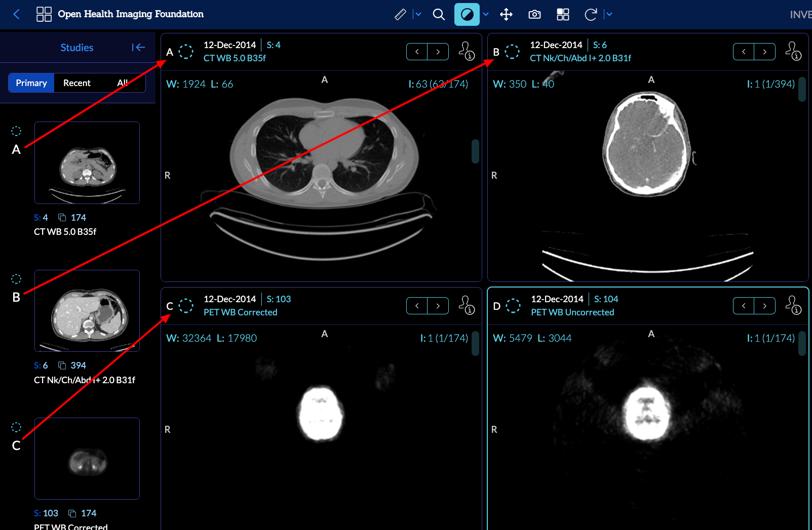Image resolution: width=812 pixels, height=530 pixels.
Task: Click the S: 103 label in viewport C
Action: [x=279, y=299]
